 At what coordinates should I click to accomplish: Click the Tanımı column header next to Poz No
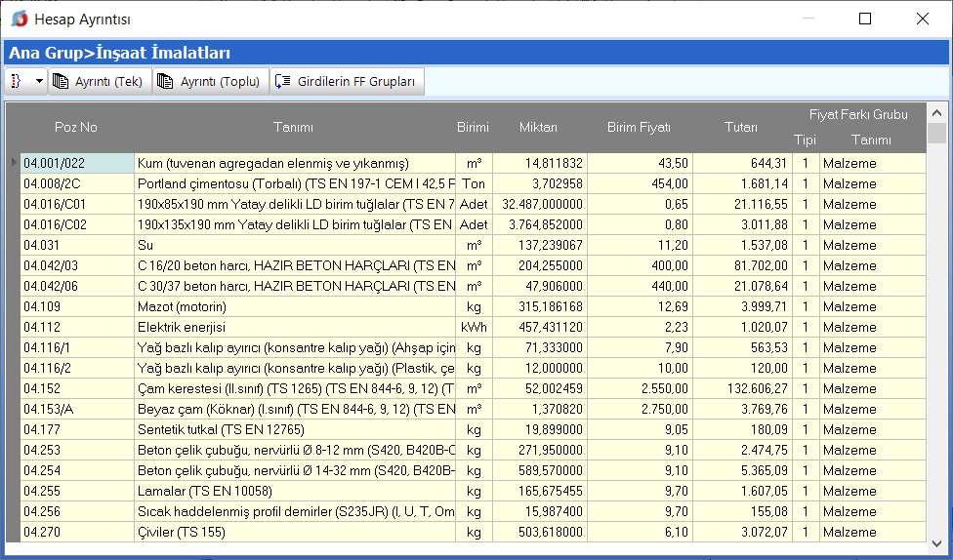[x=294, y=127]
